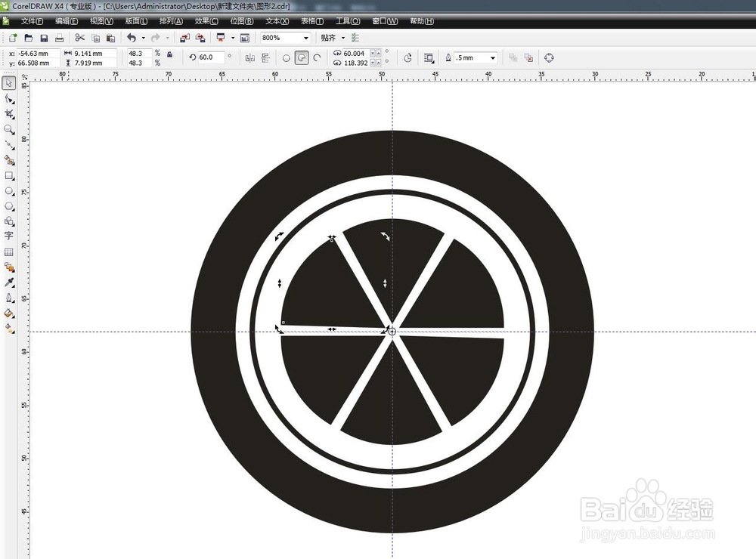This screenshot has height=559, width=756.
Task: Select the Basic Shapes tool
Action: [x=8, y=221]
